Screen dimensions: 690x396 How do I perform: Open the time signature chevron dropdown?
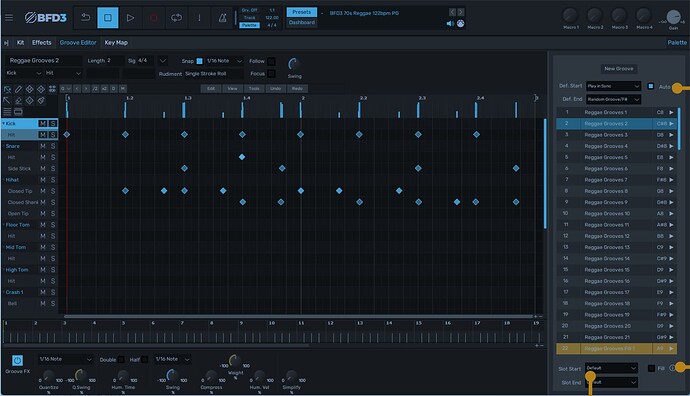(x=162, y=61)
